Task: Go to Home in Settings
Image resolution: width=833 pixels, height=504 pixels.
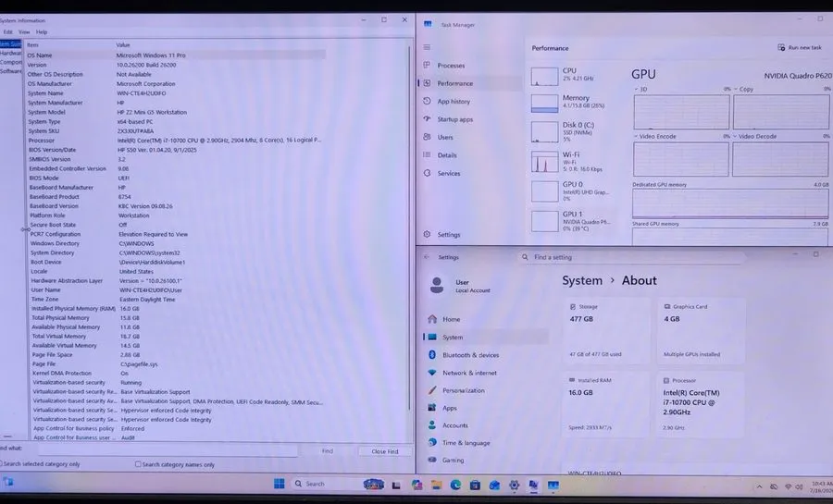Action: (451, 319)
